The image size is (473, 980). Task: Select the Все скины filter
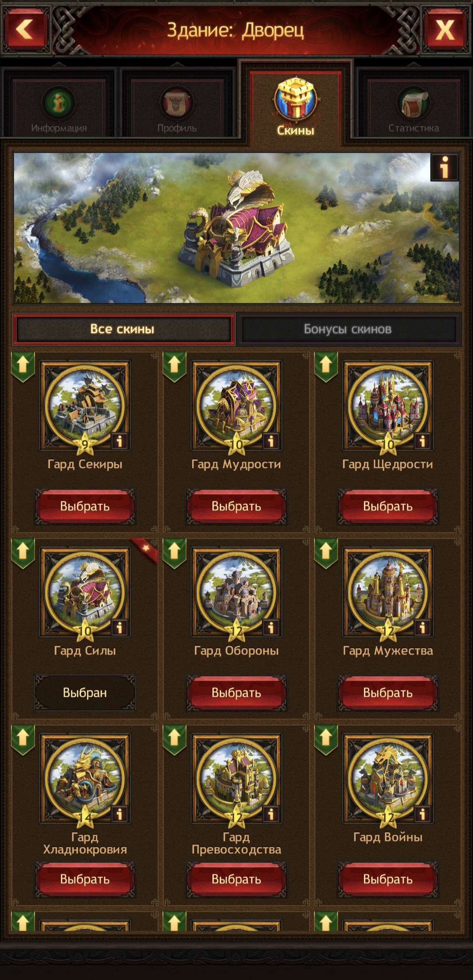pyautogui.click(x=122, y=329)
